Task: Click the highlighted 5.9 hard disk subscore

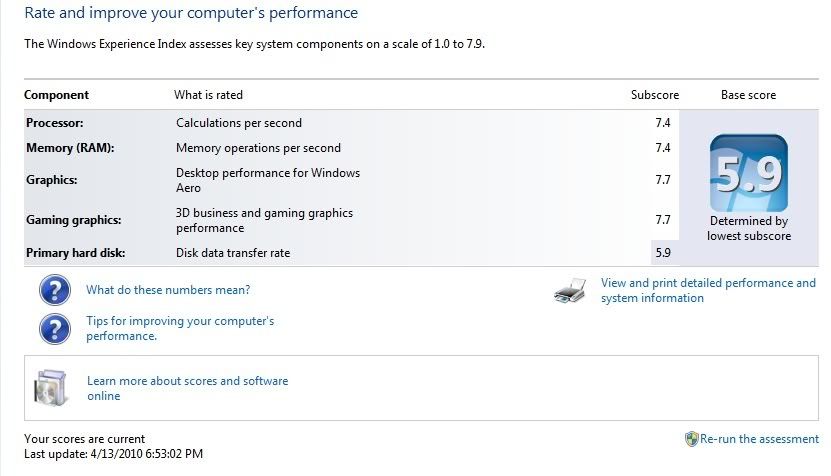Action: point(663,253)
